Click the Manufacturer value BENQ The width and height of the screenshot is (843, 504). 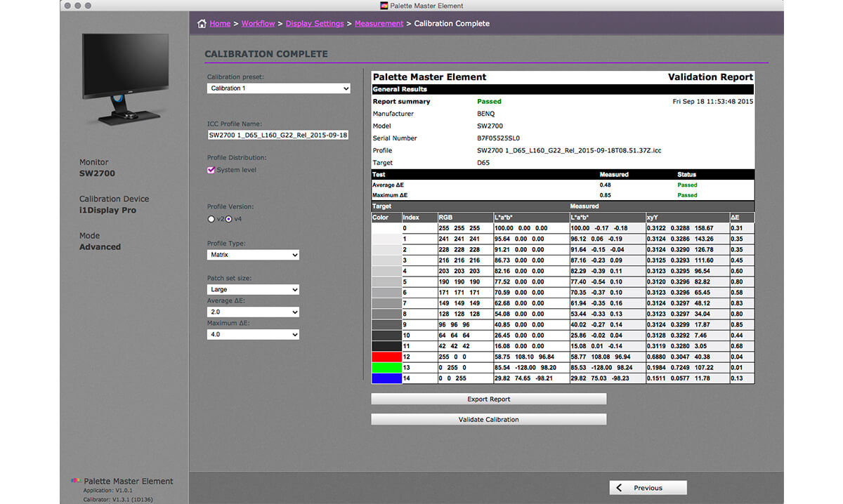(486, 114)
